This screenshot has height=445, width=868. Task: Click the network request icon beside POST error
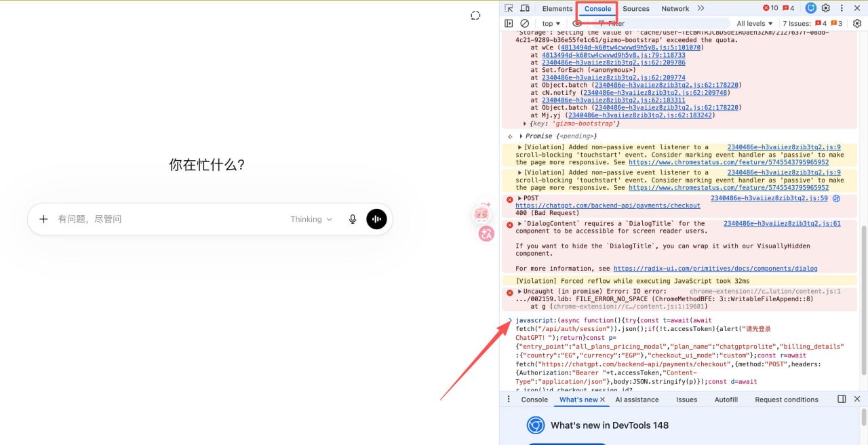[836, 199]
